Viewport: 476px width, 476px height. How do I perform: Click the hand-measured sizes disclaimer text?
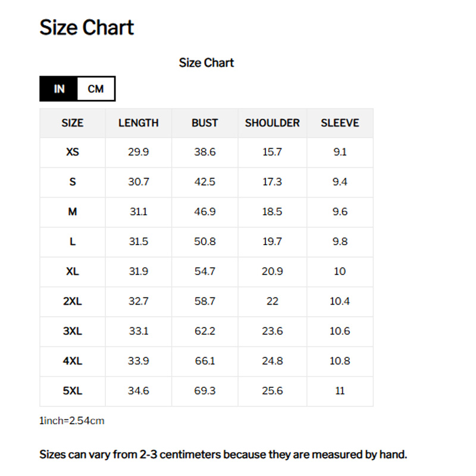223,455
